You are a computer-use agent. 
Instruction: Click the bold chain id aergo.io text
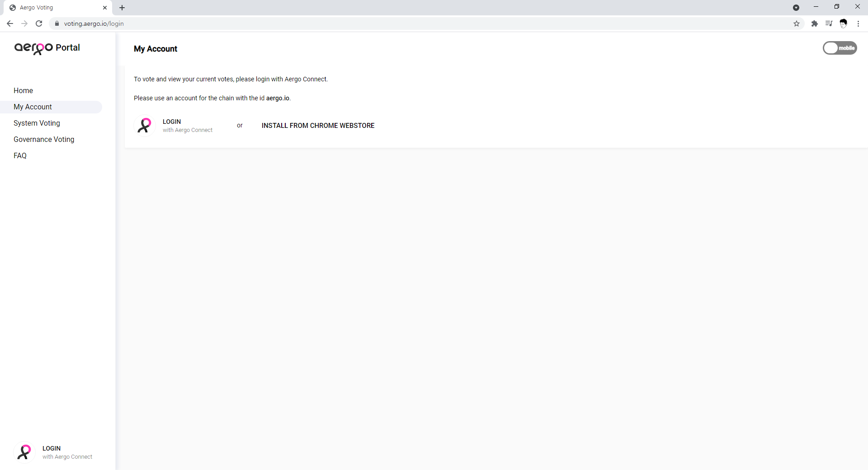pyautogui.click(x=278, y=98)
